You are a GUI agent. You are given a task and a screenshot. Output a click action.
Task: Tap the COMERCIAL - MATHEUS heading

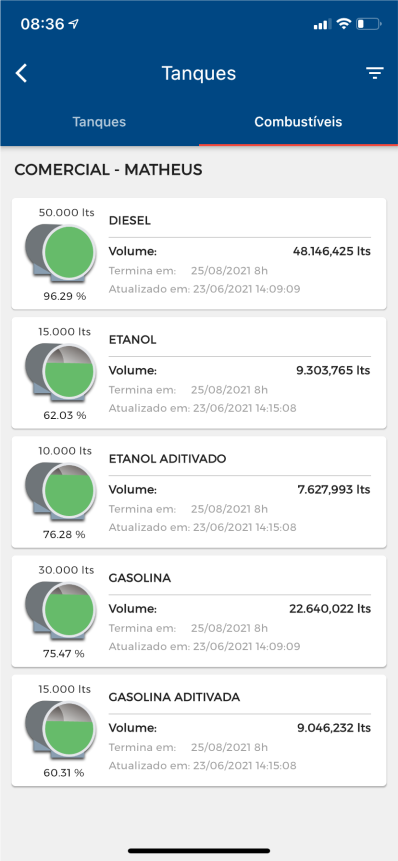(108, 170)
